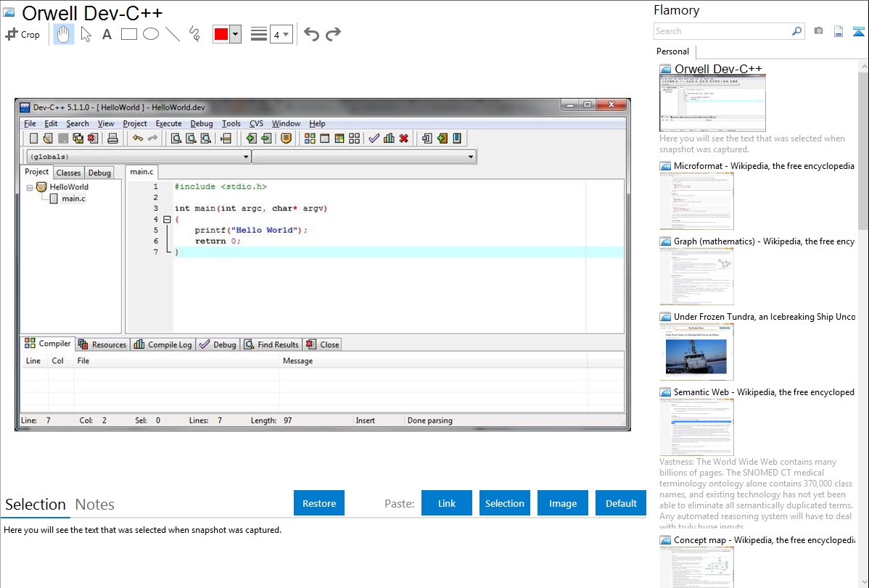Open the line width 4 dropdown
Viewport: 869px width, 588px height.
[x=281, y=34]
